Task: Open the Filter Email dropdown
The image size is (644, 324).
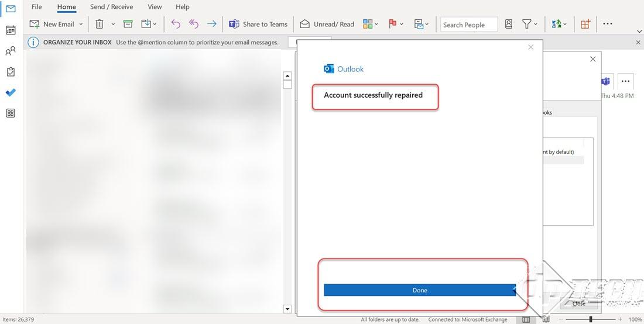Action: click(x=529, y=24)
